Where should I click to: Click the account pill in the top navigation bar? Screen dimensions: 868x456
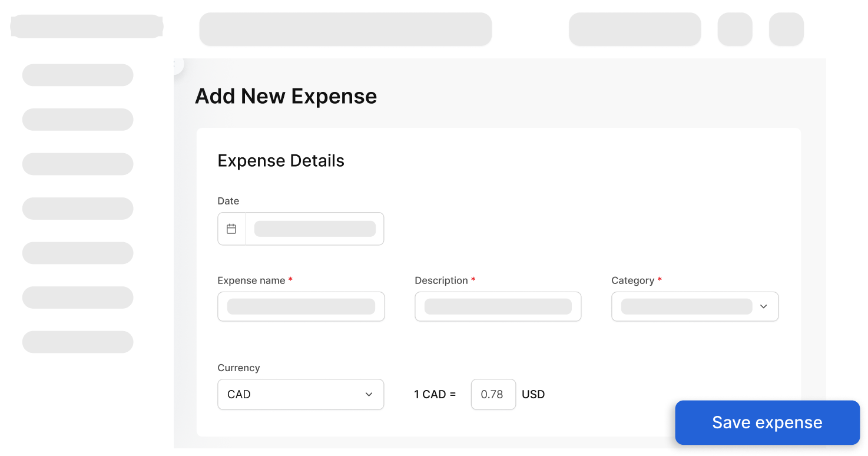(634, 28)
